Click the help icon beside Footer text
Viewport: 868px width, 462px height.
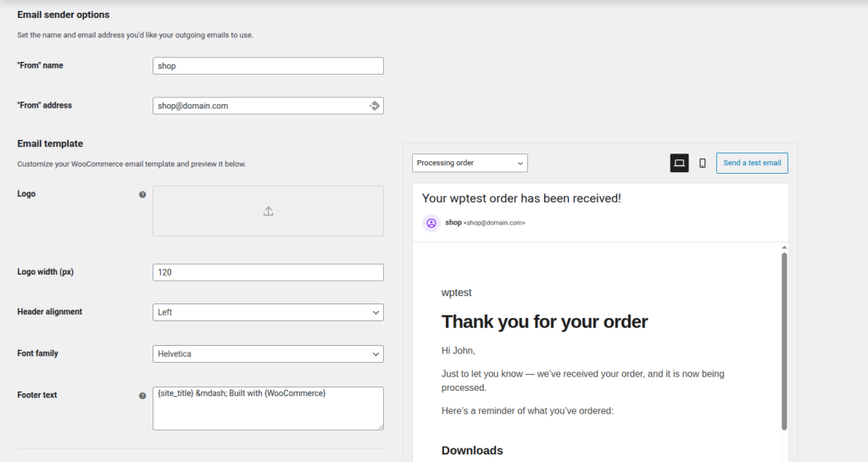tap(142, 395)
